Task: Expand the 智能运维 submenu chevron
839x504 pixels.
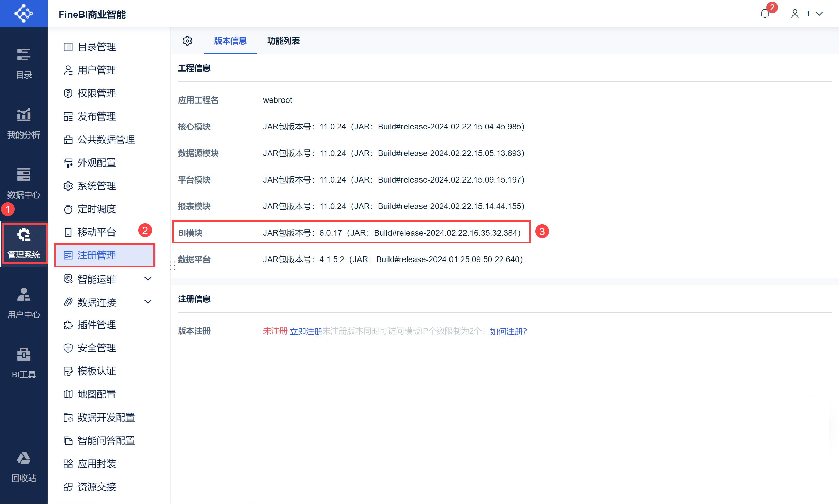Action: [148, 279]
